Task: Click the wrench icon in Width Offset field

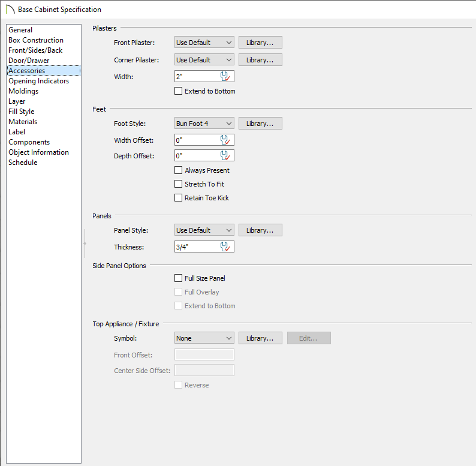Action: tap(225, 140)
